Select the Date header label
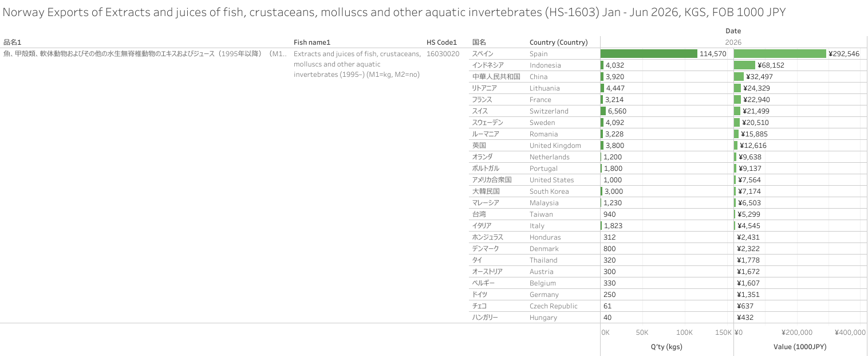This screenshot has height=356, width=868. pos(733,31)
